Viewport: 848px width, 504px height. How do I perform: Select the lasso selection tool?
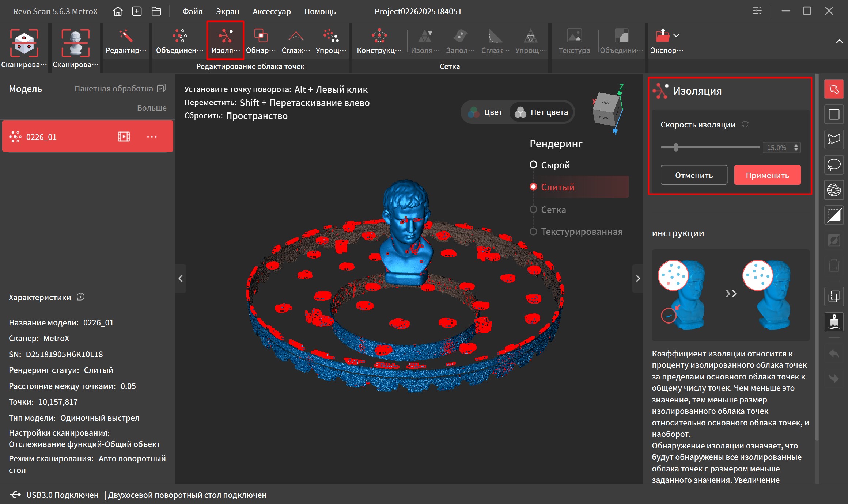tap(834, 165)
